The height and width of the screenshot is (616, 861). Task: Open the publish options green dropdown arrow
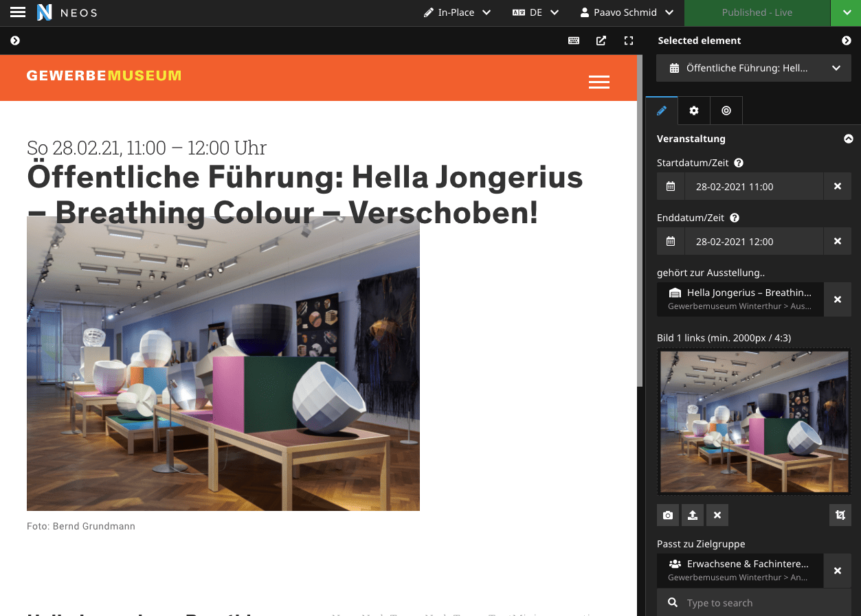[x=846, y=12]
